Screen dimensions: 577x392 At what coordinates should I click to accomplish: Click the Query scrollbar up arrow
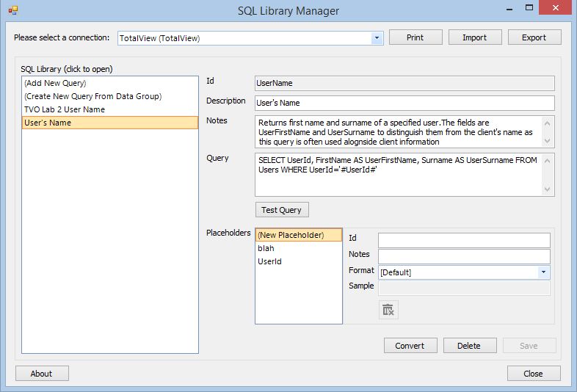tap(547, 161)
